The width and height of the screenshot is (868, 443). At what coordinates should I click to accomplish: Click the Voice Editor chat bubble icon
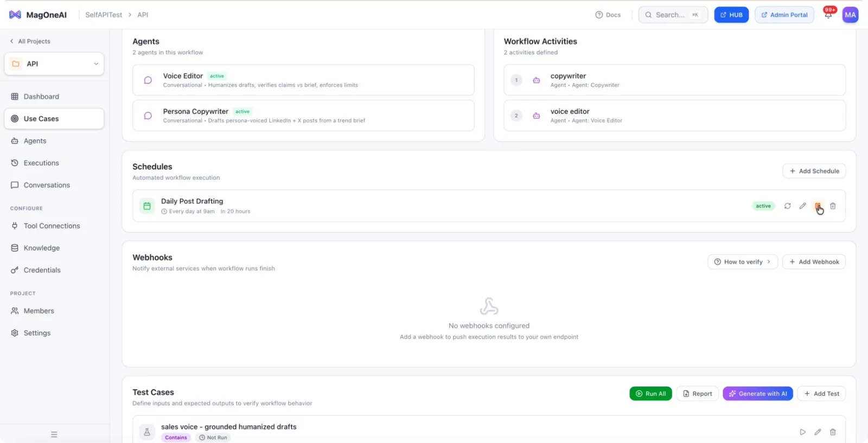[x=148, y=80]
